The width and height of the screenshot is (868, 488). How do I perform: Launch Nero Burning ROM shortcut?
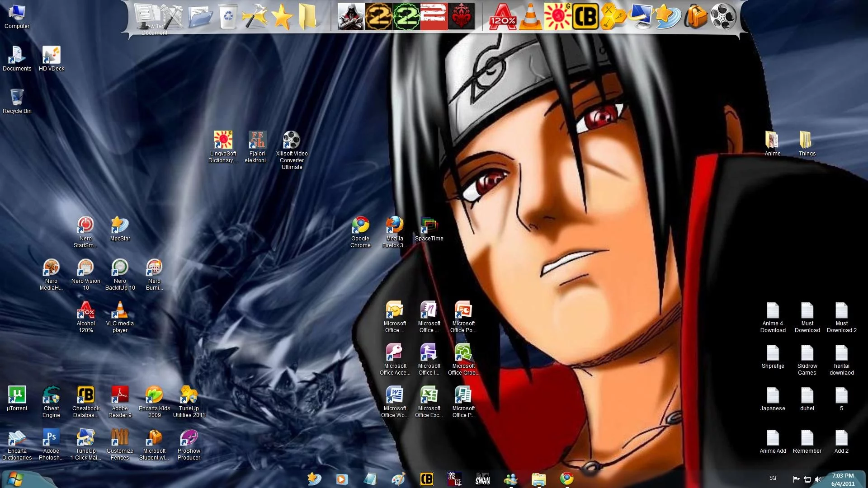pyautogui.click(x=154, y=274)
